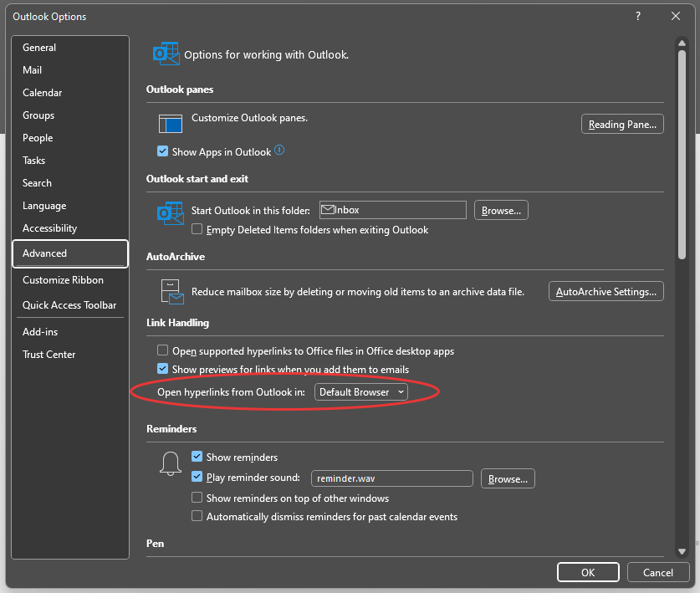700x593 pixels.
Task: Toggle Show Apps in Outlook checkbox
Action: (x=162, y=151)
